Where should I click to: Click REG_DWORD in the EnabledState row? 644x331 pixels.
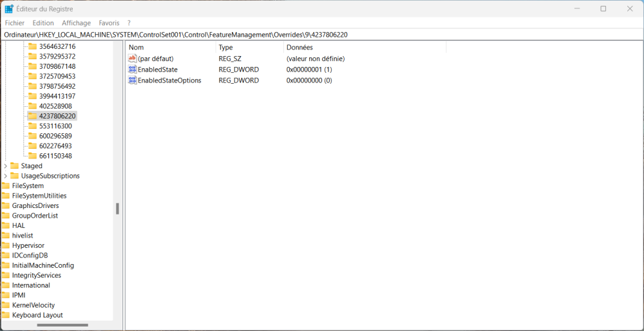point(239,70)
